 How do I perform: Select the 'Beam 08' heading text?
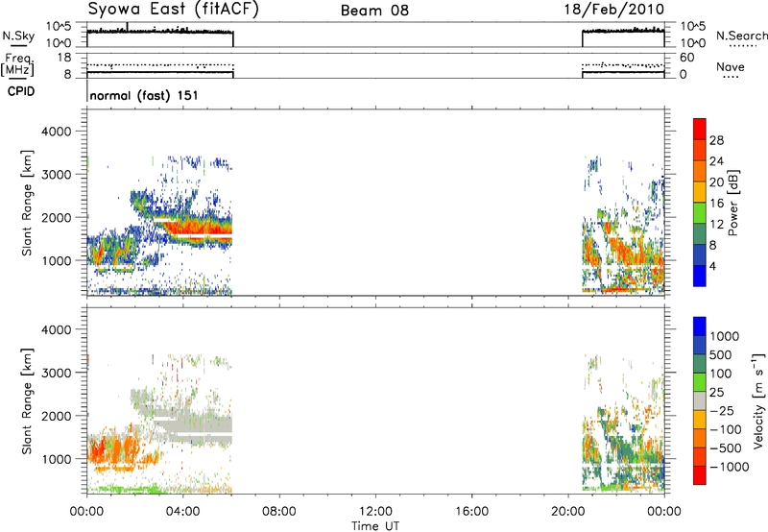(x=374, y=11)
